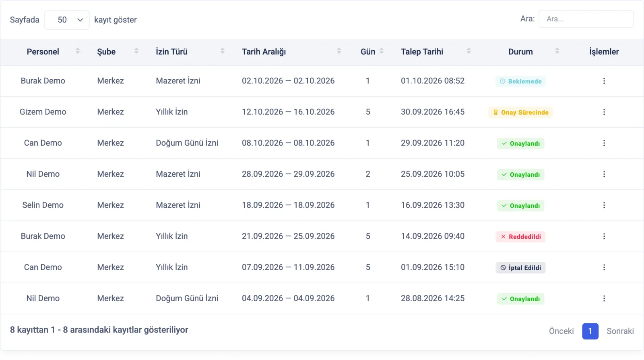This screenshot has height=360, width=644.
Task: Click date range 12.10.2026 — 16.10.2026
Action: (288, 112)
